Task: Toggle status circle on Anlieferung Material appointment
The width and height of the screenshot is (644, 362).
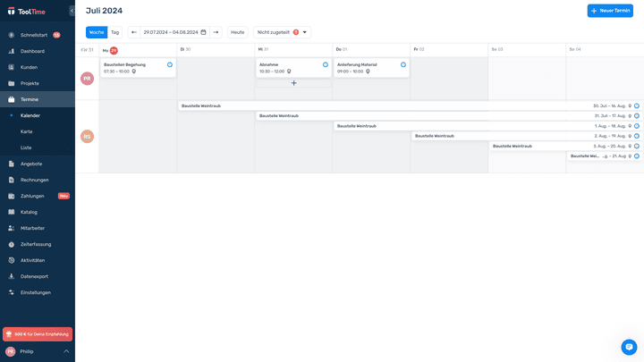Action: 403,64
